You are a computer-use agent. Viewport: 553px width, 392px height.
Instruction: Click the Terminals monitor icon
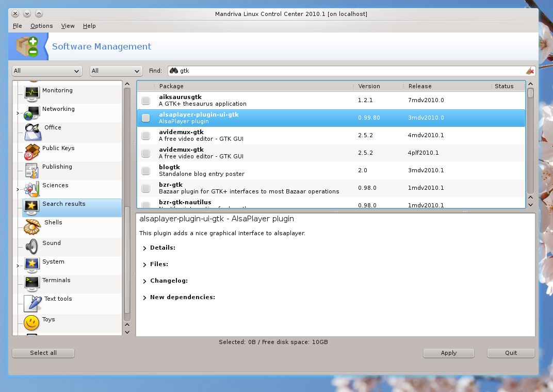pos(32,284)
